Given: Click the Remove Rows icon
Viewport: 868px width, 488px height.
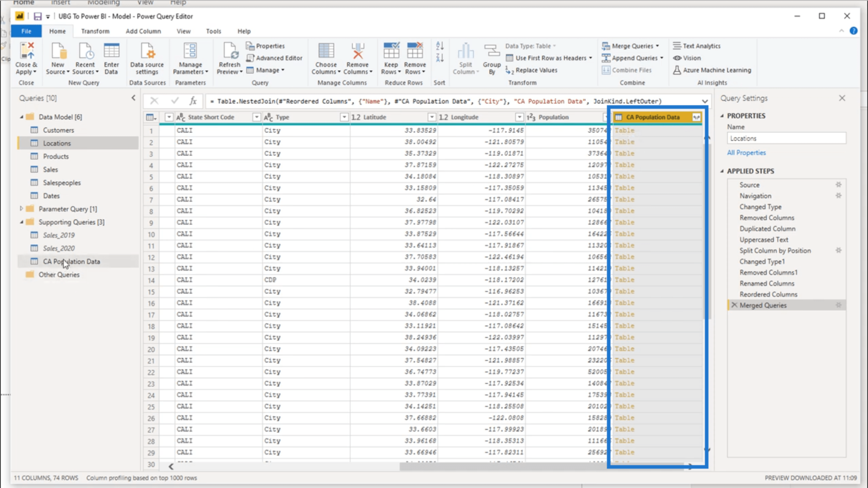Looking at the screenshot, I should tap(415, 52).
